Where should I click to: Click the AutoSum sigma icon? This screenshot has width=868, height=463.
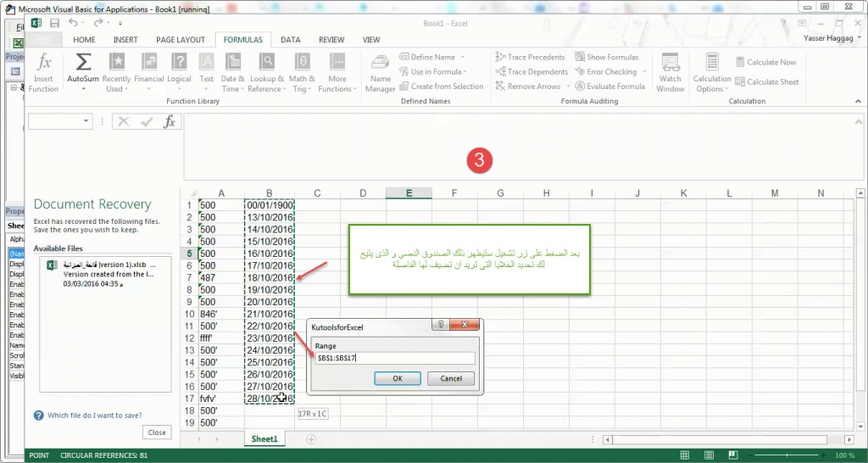[x=83, y=73]
